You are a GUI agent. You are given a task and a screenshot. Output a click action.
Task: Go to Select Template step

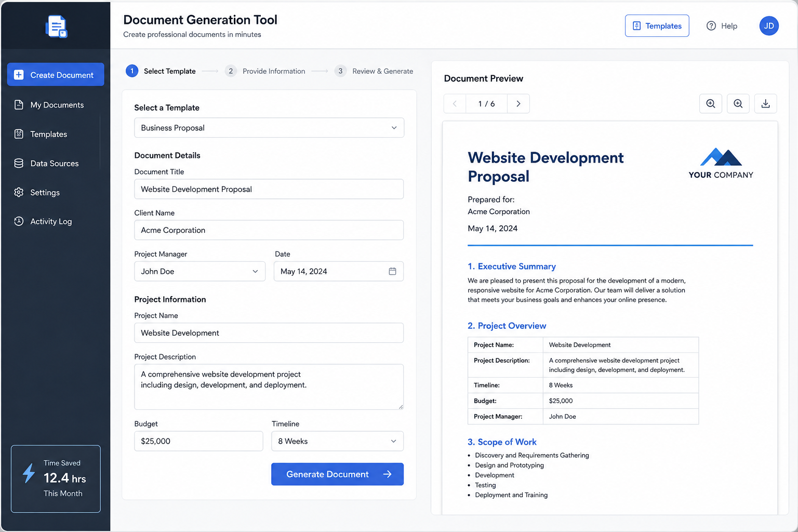click(x=161, y=71)
